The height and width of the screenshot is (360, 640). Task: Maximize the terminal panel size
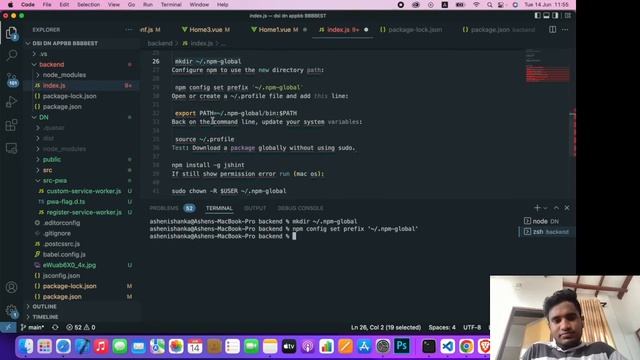(556, 208)
